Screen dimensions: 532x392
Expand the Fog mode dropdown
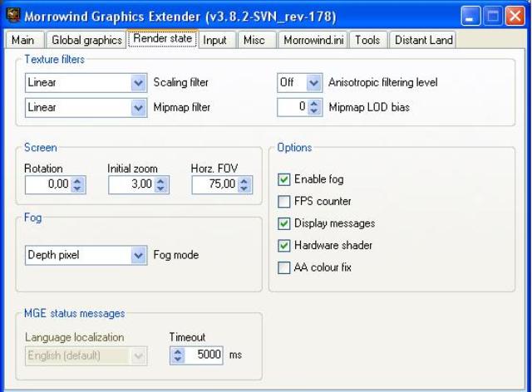138,255
